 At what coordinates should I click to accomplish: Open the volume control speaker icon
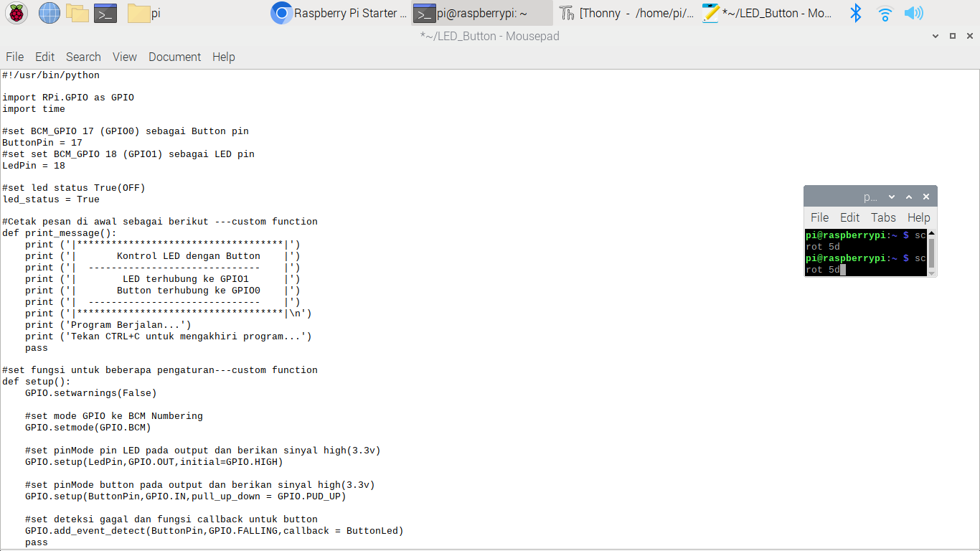(913, 13)
